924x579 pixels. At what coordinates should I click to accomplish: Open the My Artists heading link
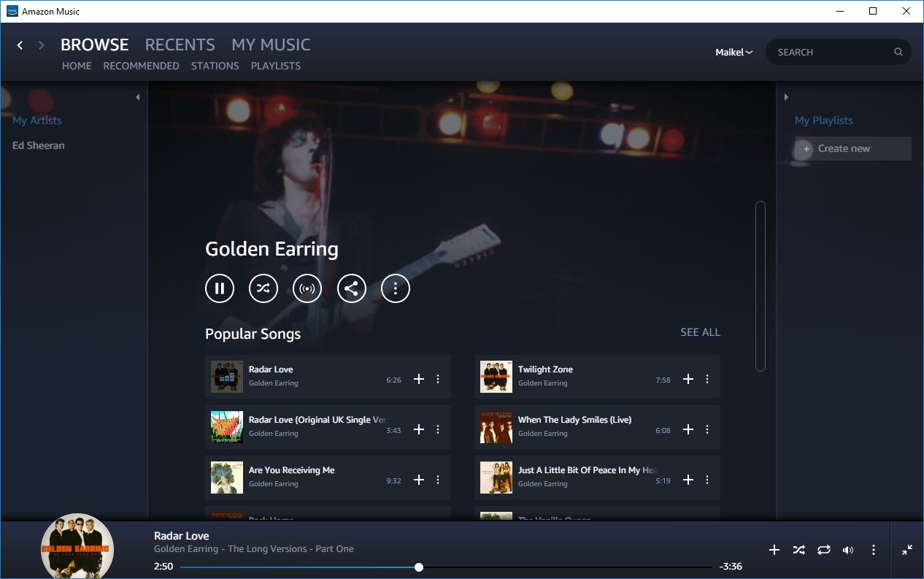click(x=37, y=120)
